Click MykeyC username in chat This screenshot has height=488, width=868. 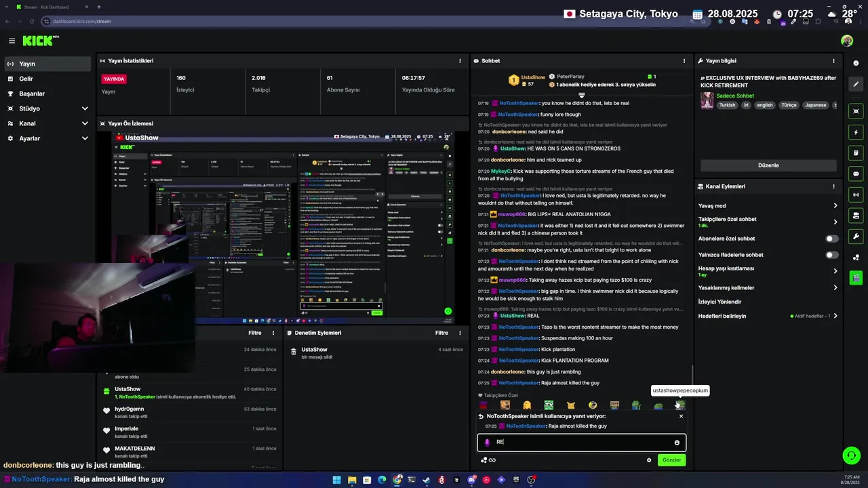pyautogui.click(x=500, y=171)
